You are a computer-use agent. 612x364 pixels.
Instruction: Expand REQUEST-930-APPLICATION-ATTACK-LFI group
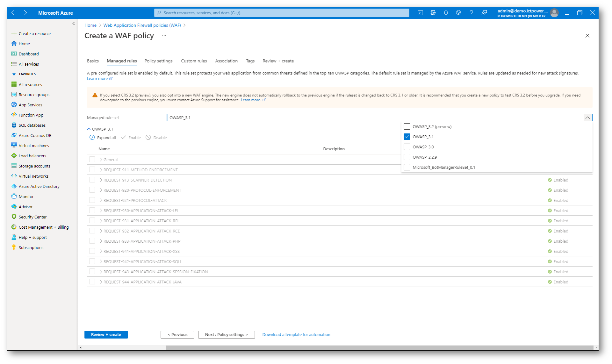(x=101, y=211)
